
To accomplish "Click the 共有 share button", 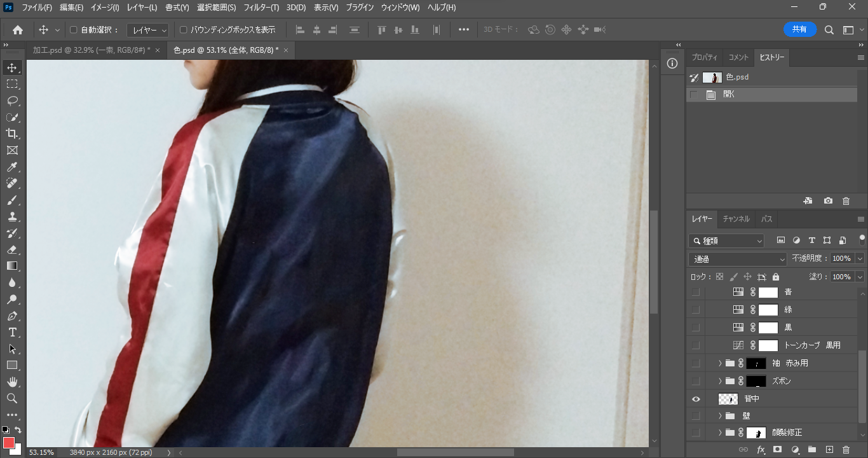I will [799, 29].
